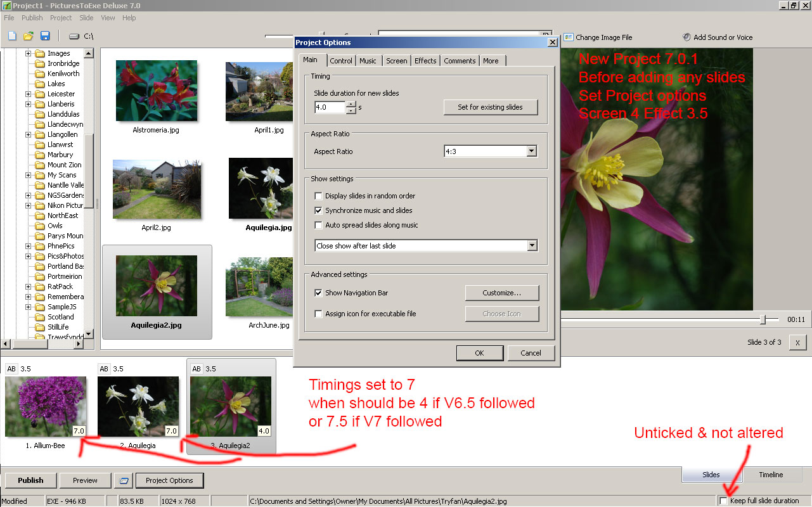Click the 7.0 duration on Aquilegia slide
Screen dimensions: 812x507
[x=171, y=431]
